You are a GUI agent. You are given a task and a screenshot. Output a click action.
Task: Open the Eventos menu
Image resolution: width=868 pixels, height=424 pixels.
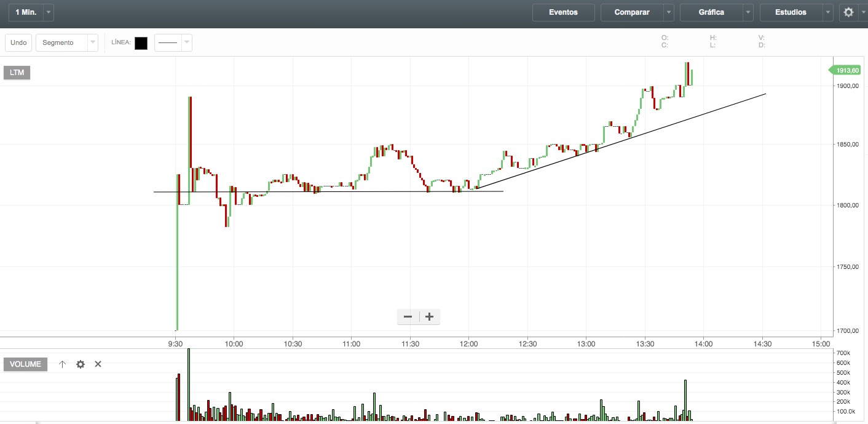(x=563, y=12)
